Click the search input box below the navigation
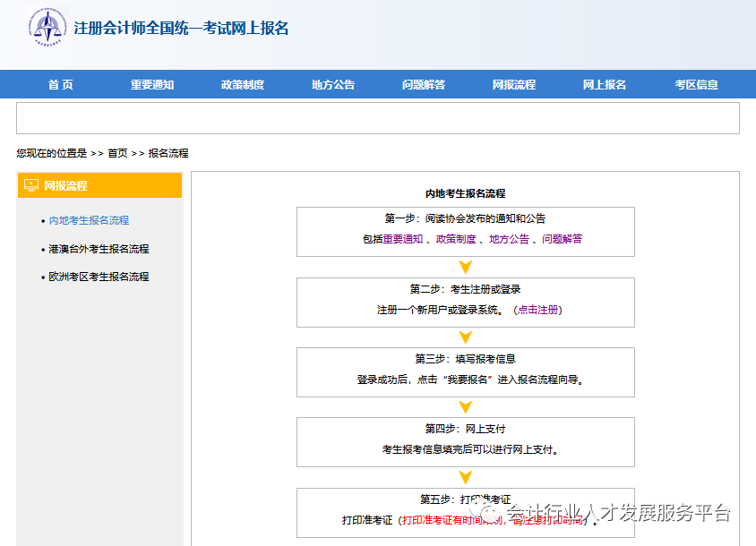 [x=378, y=119]
